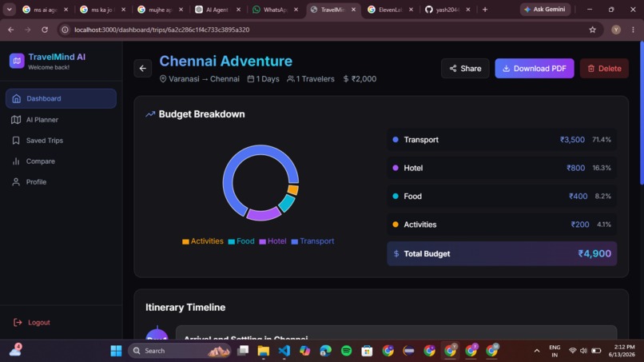This screenshot has width=644, height=362.
Task: Click the trend icon next to Budget Breakdown
Action: coord(150,114)
